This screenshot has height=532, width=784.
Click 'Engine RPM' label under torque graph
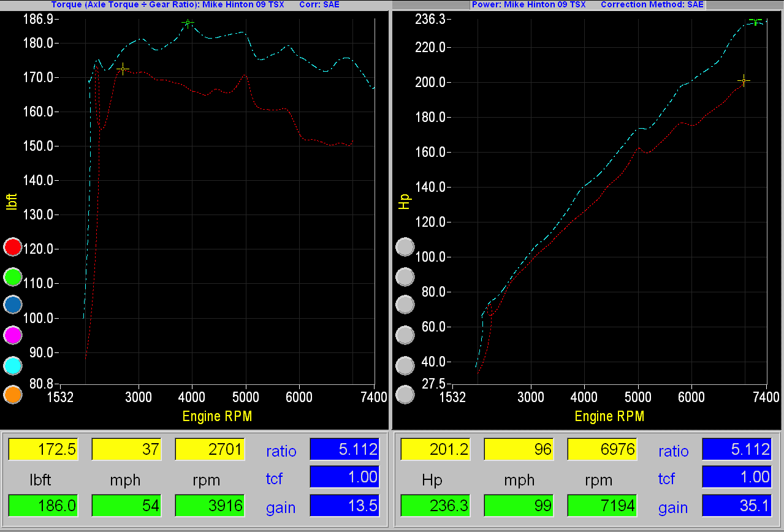(217, 417)
